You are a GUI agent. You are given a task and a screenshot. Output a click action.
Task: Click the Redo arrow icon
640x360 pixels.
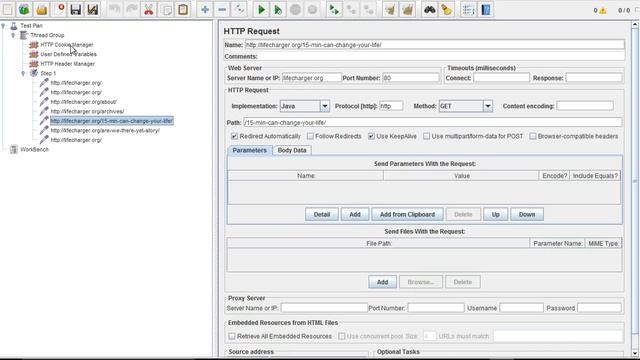[131, 9]
